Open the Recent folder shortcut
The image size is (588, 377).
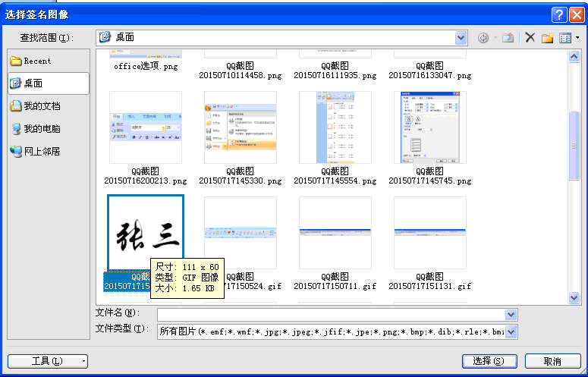click(48, 61)
